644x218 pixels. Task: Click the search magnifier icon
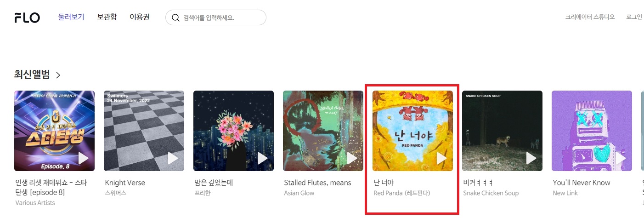(175, 17)
